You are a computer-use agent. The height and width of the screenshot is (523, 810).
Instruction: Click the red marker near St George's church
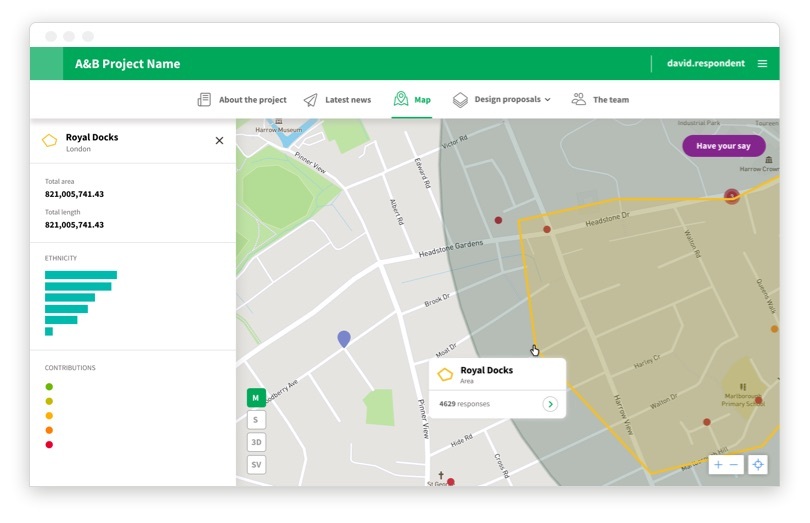(x=450, y=482)
